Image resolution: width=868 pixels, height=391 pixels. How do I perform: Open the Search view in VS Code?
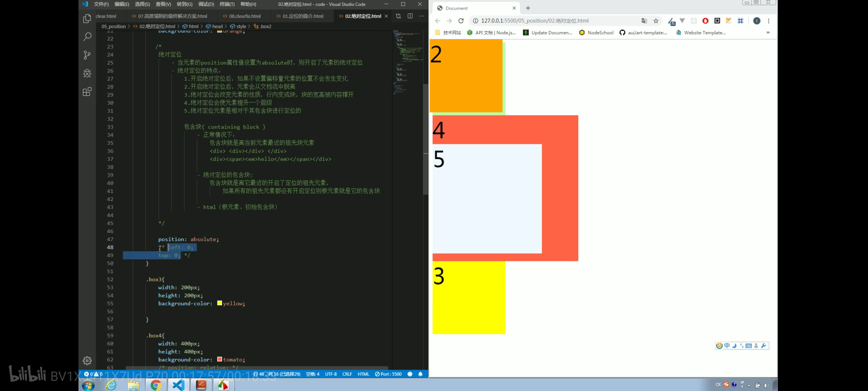87,37
